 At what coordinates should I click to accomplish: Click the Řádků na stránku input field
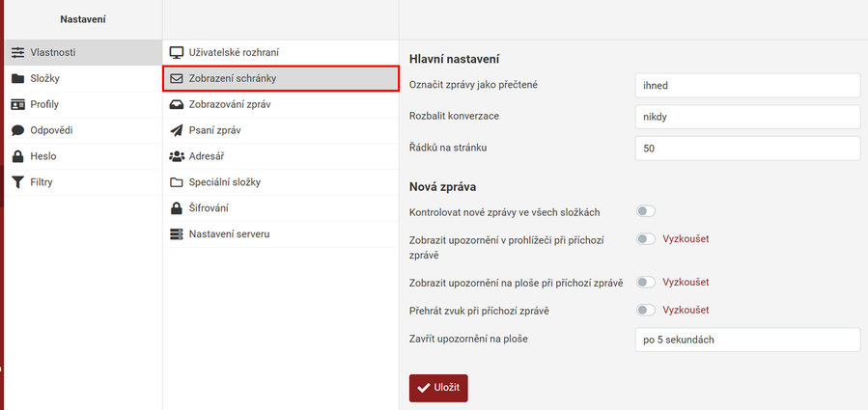[x=746, y=149]
